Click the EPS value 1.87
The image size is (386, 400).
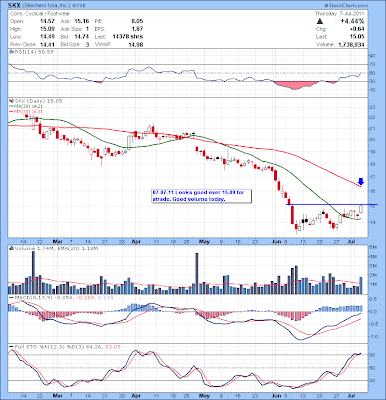(x=137, y=29)
